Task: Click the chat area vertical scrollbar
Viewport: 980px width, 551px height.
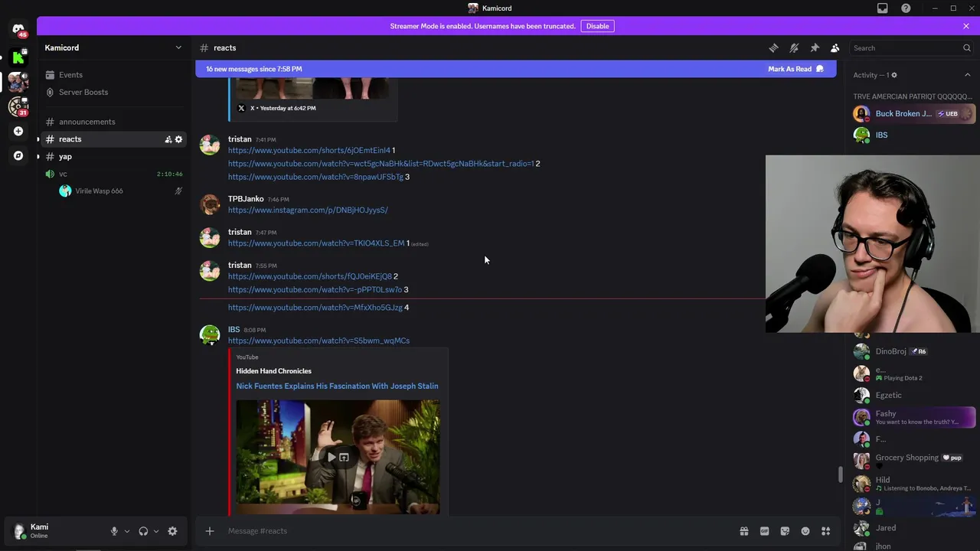Action: coord(840,474)
